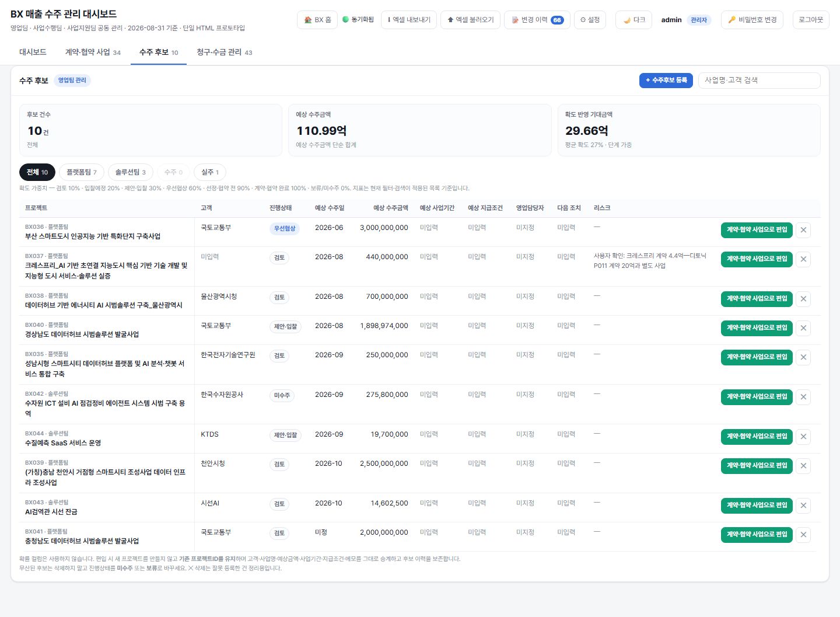Screen dimensions: 840x617
Task: Go to 대시보드 tab
Action: click(x=33, y=53)
